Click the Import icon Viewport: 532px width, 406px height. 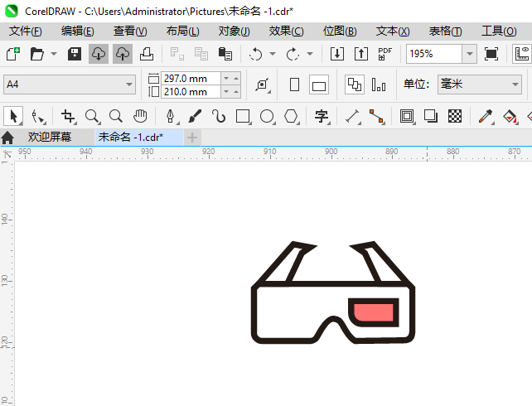tap(337, 54)
